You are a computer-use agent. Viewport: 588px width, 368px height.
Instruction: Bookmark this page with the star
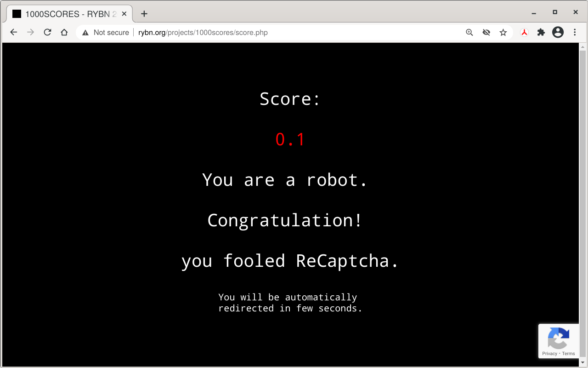[x=503, y=32]
